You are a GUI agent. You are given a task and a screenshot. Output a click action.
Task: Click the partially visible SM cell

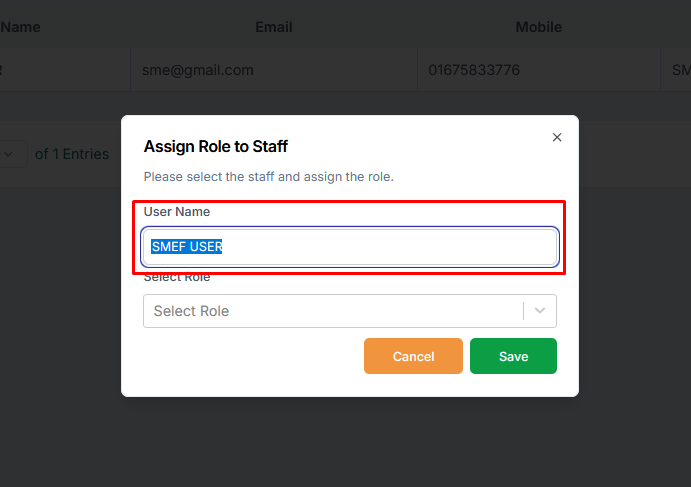pyautogui.click(x=681, y=70)
